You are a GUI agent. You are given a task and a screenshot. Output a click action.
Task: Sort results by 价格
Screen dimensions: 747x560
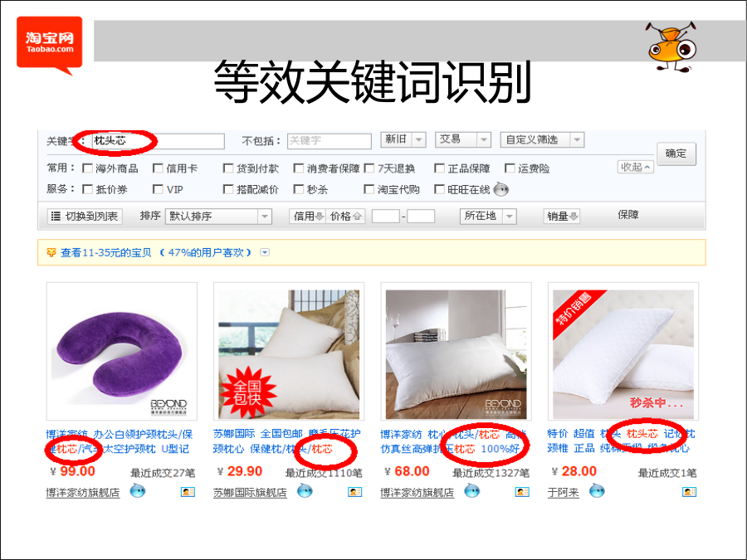[x=346, y=217]
